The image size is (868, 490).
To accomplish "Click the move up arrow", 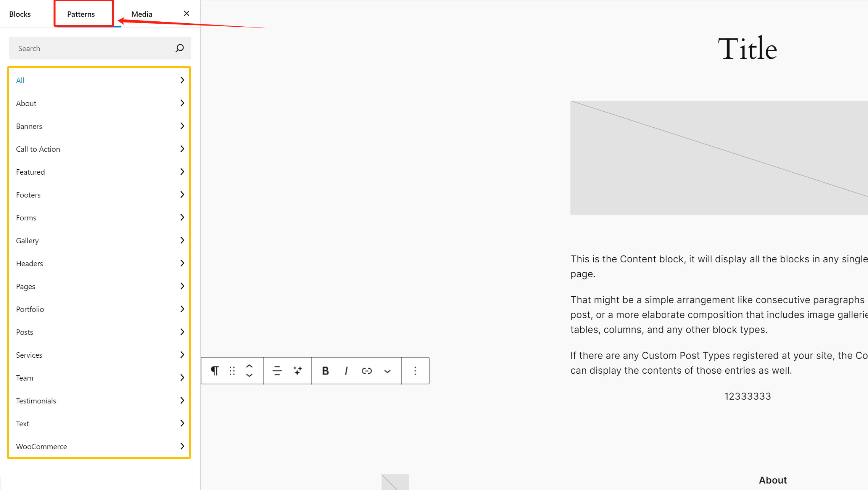I will [x=249, y=366].
